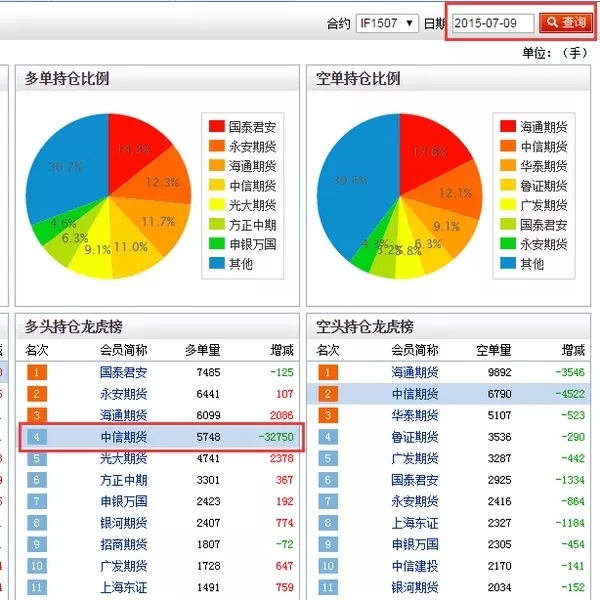Click rank 10 badge in short ranking table
This screenshot has height=600, width=600.
[x=328, y=566]
